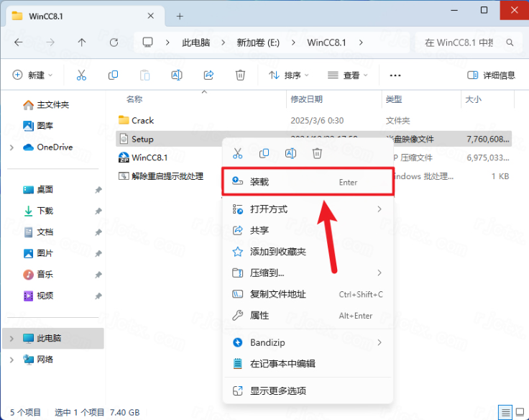Open the 新建 (New) dropdown
This screenshot has height=420, width=529.
32,75
